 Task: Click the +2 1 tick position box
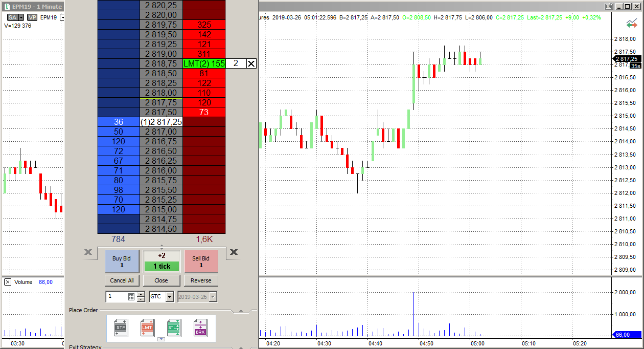162,261
